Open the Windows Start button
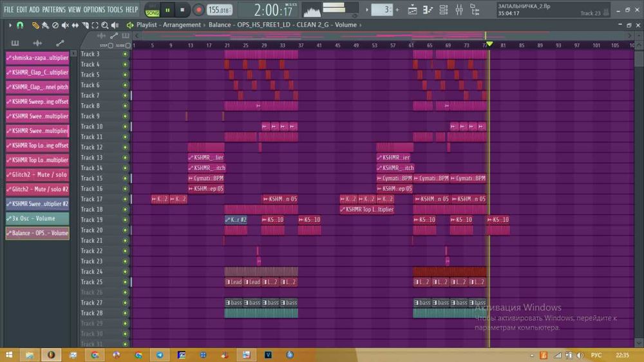 [8, 355]
